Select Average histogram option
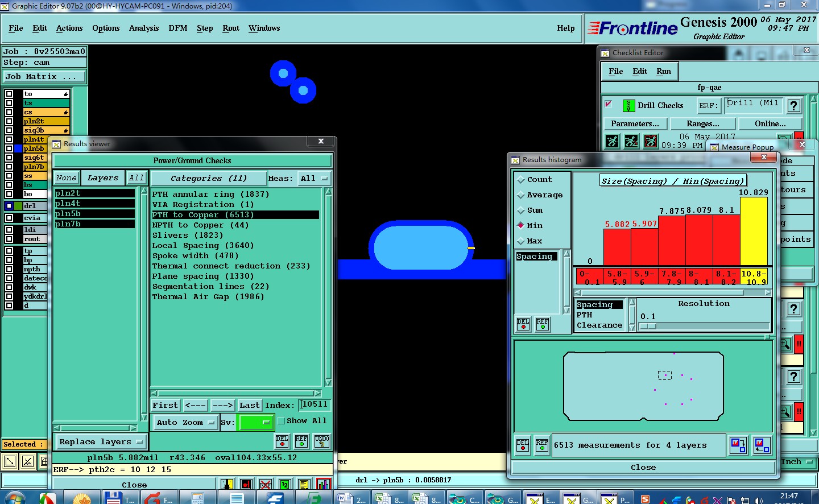Screen dimensions: 819x504 539,195
